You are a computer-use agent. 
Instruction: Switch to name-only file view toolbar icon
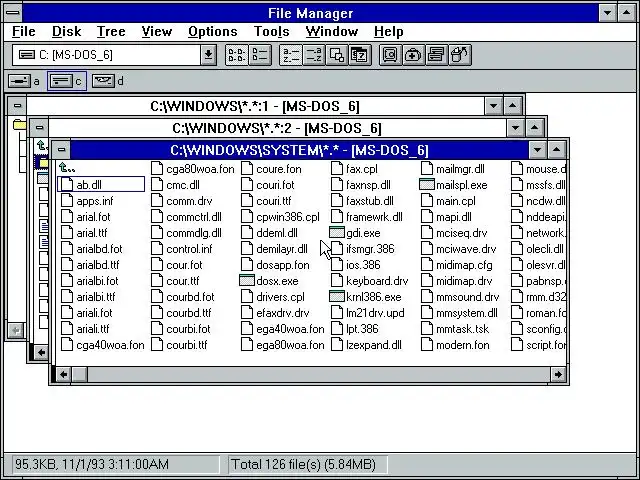(237, 55)
